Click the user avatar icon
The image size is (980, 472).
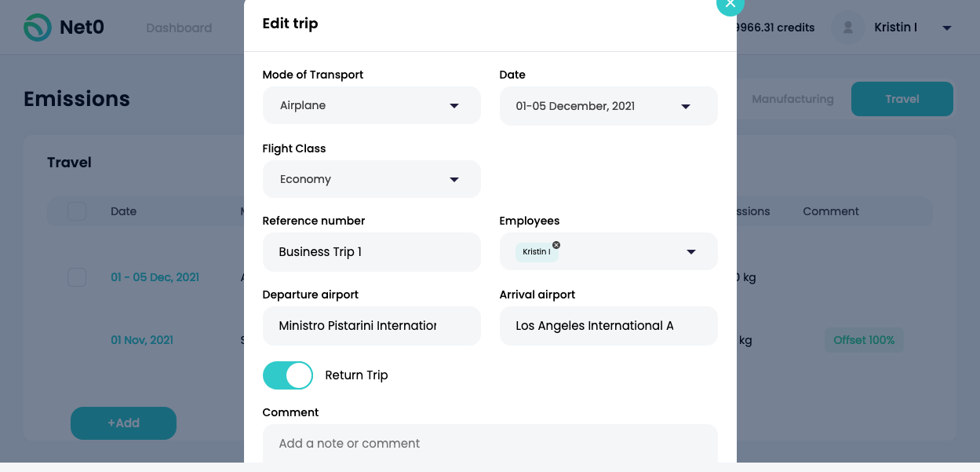click(x=847, y=27)
